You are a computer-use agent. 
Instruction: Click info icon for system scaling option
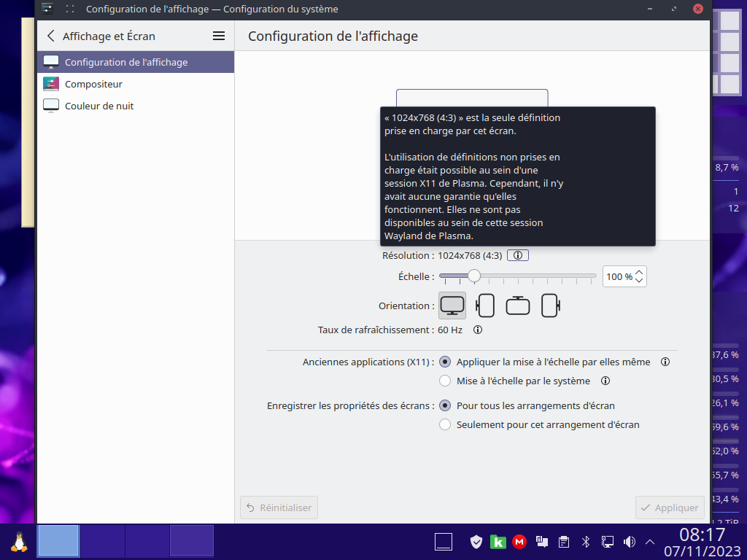click(x=605, y=381)
